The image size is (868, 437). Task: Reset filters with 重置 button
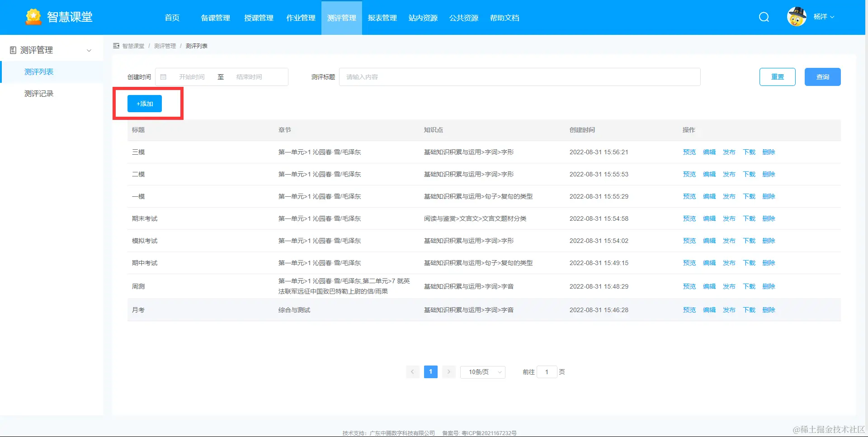tap(777, 76)
